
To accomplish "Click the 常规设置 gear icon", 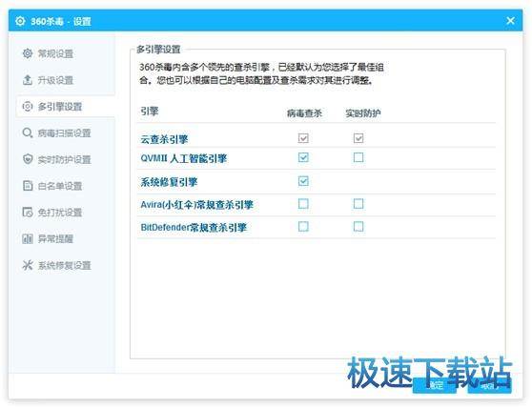I will 28,53.
